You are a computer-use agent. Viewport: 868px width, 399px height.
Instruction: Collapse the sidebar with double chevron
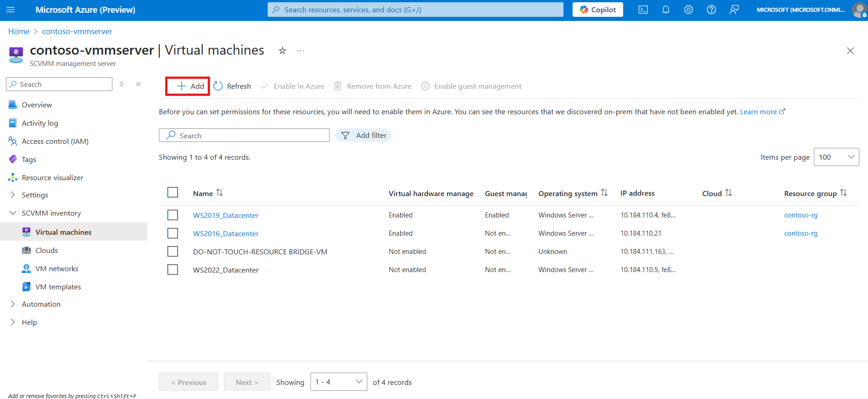(x=138, y=84)
